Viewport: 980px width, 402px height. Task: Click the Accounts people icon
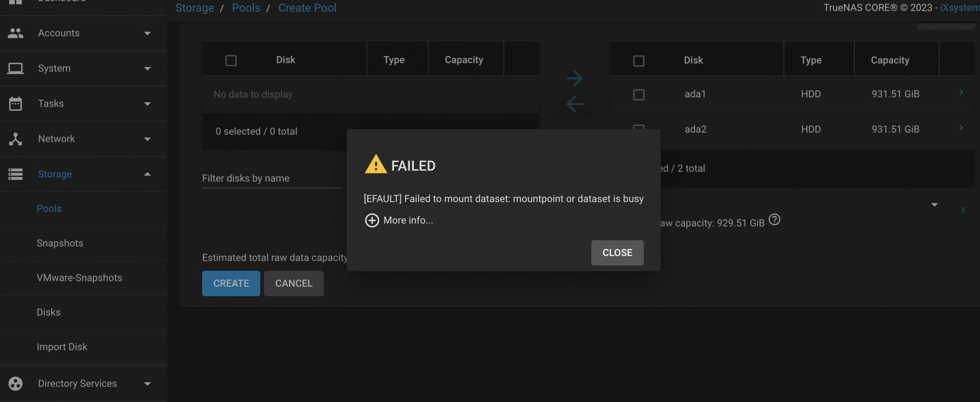pyautogui.click(x=15, y=33)
